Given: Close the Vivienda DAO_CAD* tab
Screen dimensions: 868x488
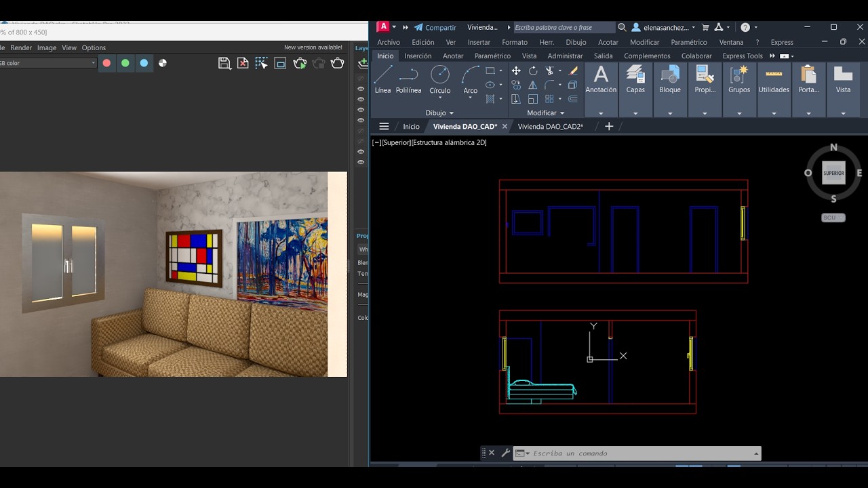Looking at the screenshot, I should pyautogui.click(x=505, y=127).
